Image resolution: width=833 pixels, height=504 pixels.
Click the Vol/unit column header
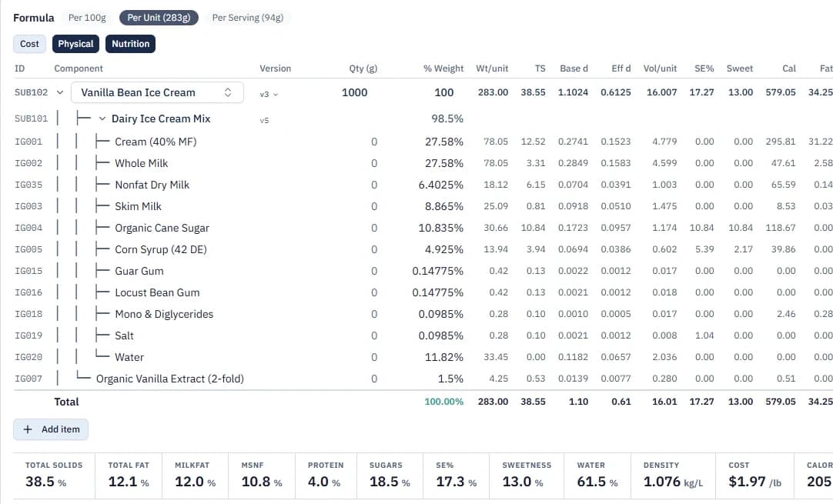point(660,68)
